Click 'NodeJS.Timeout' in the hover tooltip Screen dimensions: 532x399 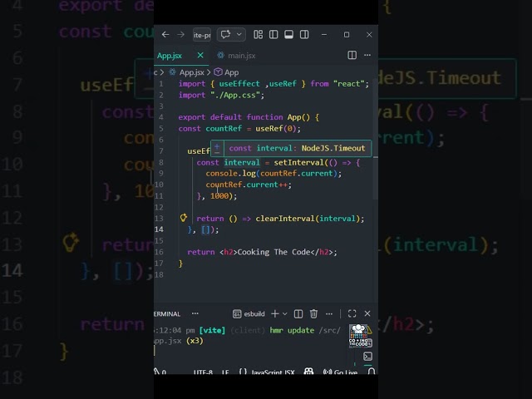(x=333, y=148)
